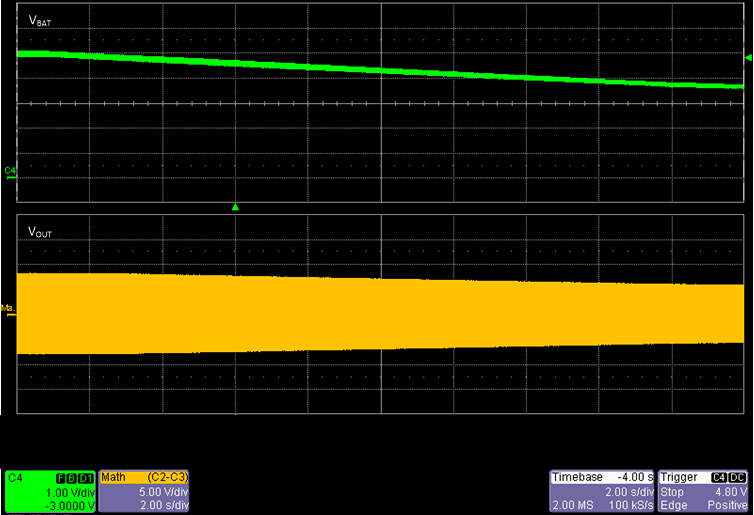The width and height of the screenshot is (754, 515).
Task: Select the green trigger level arrow on right edge
Action: 748,58
